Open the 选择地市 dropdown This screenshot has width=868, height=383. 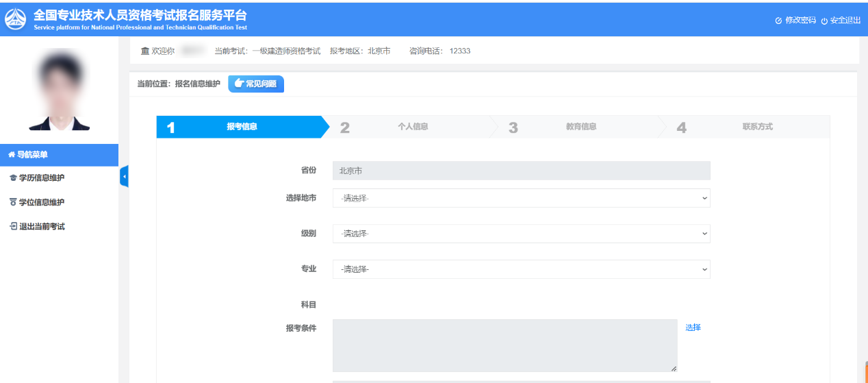coord(521,198)
